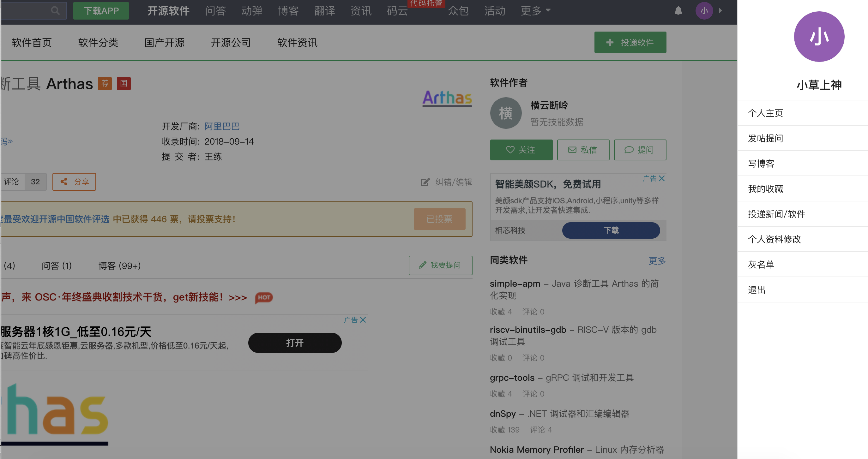Close the 智能美颜SDK advertisement
Image resolution: width=868 pixels, height=459 pixels.
point(661,178)
